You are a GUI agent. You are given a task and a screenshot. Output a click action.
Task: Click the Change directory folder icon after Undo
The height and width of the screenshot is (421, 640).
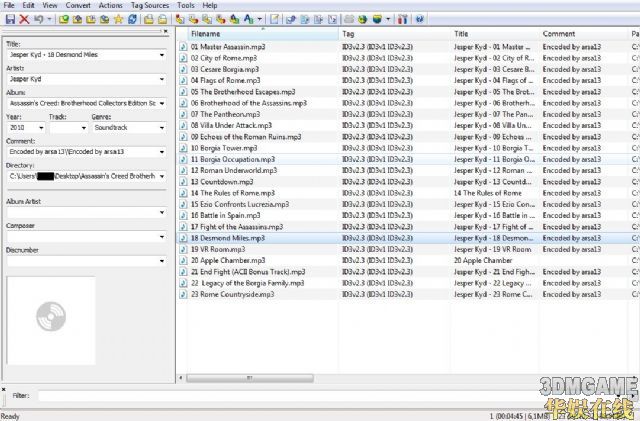64,19
